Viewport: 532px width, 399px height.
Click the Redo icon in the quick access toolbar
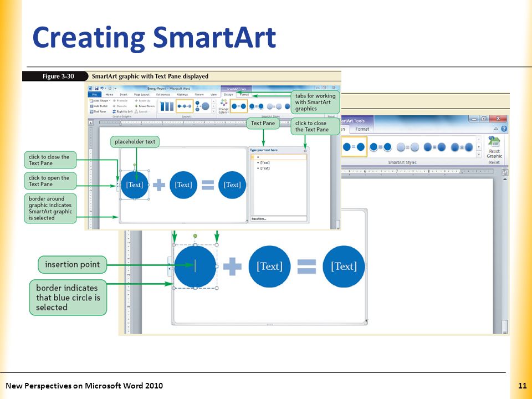(110, 89)
